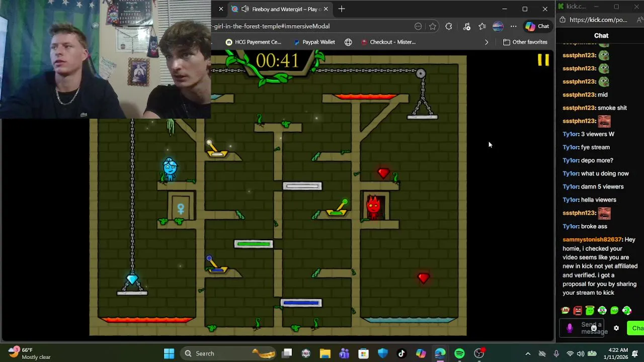
Task: Click the red diamond above the water pool
Action: coord(423,278)
